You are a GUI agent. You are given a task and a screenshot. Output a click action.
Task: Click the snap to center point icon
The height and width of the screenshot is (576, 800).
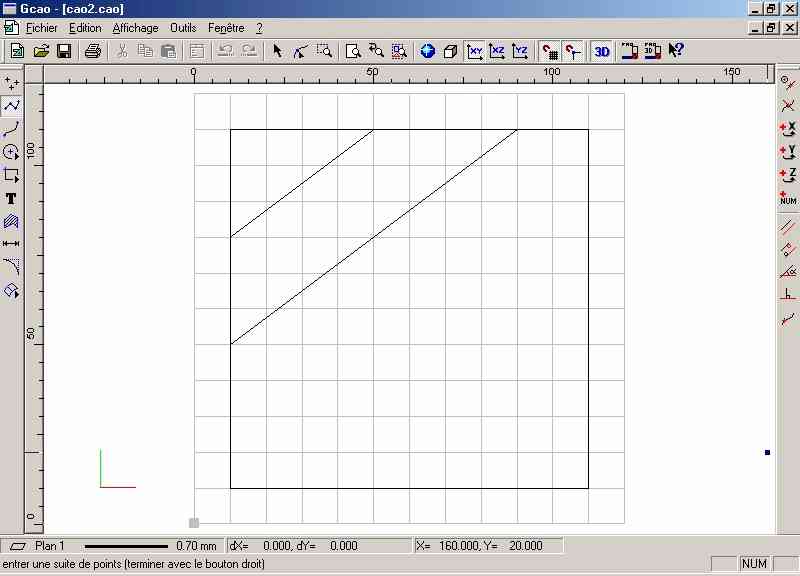(x=788, y=82)
